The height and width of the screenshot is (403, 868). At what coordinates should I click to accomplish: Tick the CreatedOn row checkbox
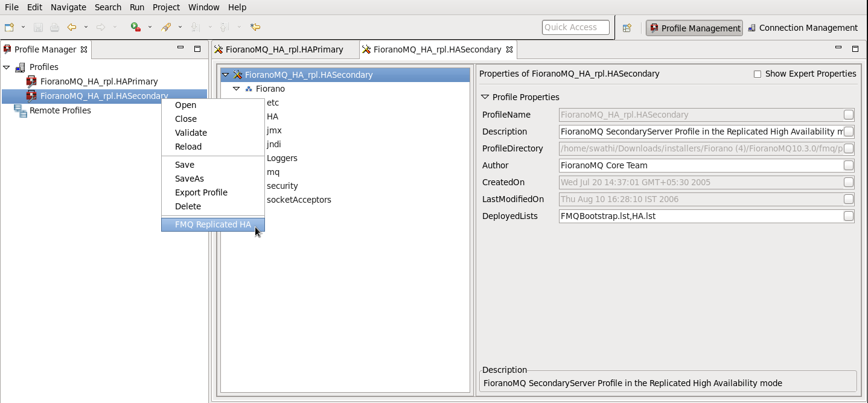click(849, 182)
